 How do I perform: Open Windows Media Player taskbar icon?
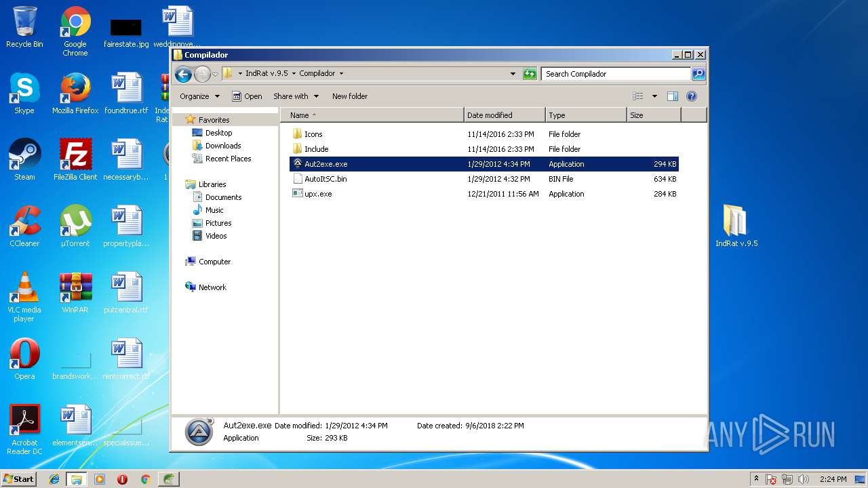[100, 479]
